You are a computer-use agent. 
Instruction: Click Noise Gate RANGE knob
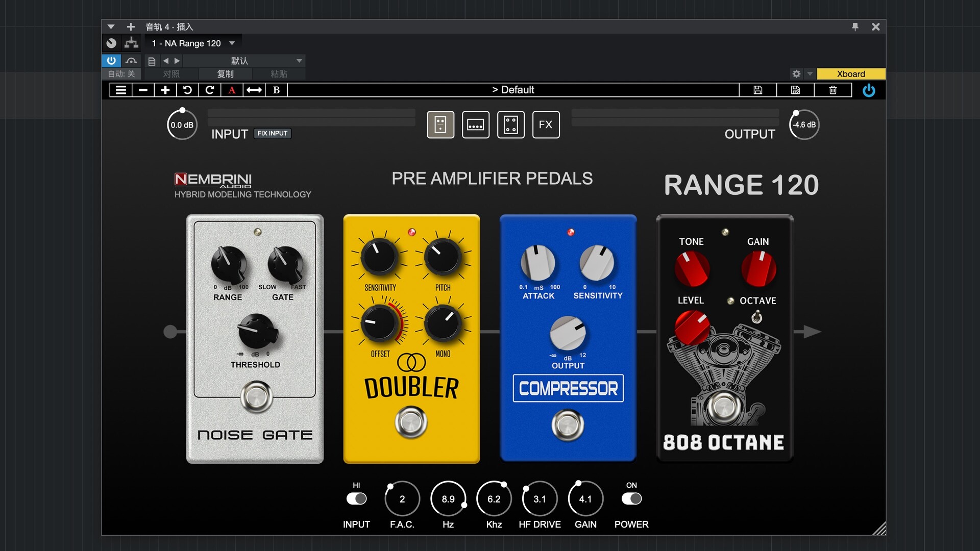(x=229, y=264)
